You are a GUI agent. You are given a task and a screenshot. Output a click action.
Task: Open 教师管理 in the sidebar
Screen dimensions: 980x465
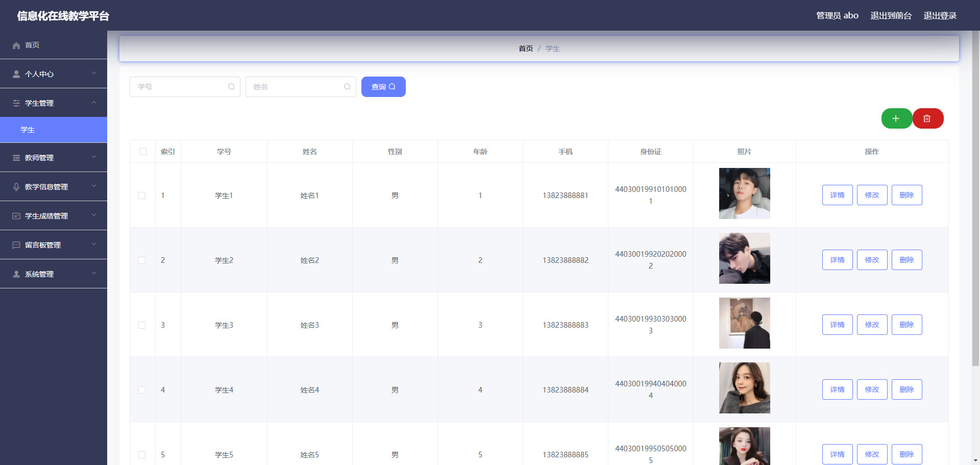click(x=54, y=158)
